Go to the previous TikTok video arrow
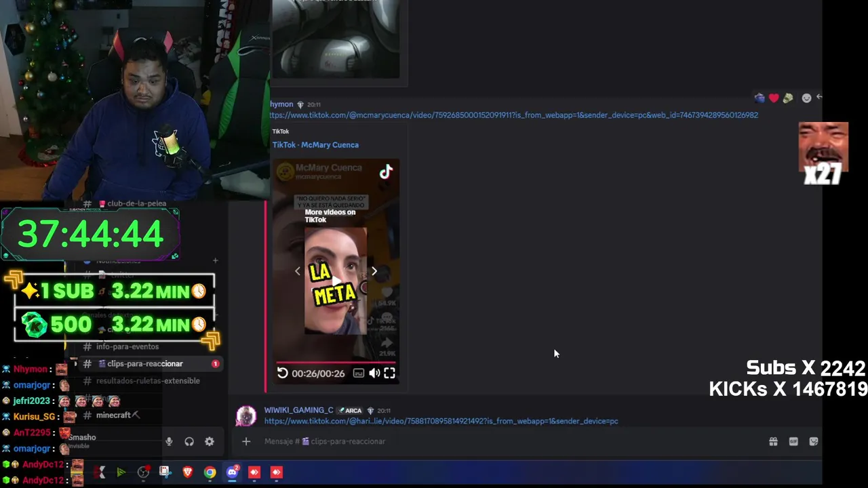 pos(298,271)
